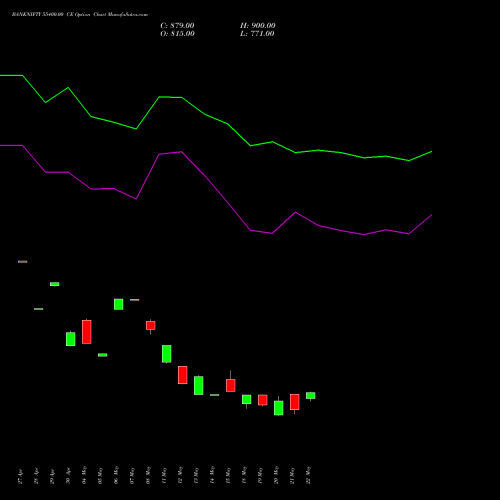Select the green candle for 22 May
Image resolution: width=500 pixels, height=500 pixels.
pyautogui.click(x=311, y=396)
